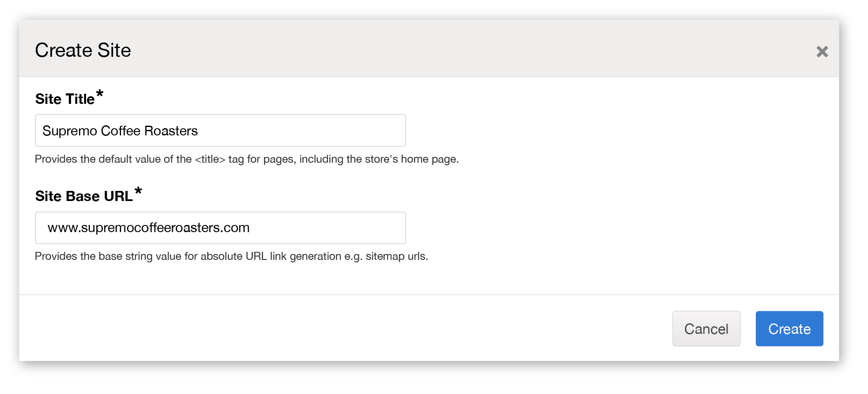The width and height of the screenshot is (868, 394).
Task: Click the required asterisk next to Site Base URL
Action: [x=139, y=191]
